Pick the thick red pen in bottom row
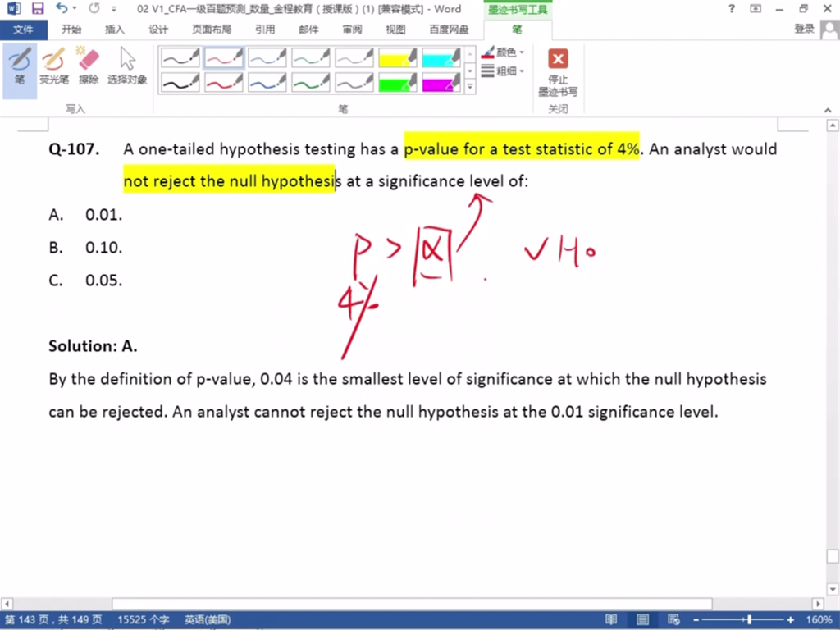This screenshot has width=840, height=630. [x=223, y=82]
